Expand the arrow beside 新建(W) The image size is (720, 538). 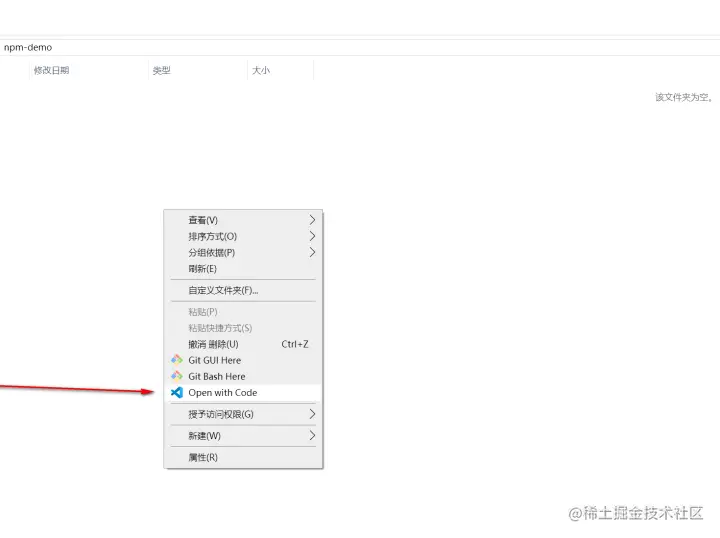click(x=312, y=435)
